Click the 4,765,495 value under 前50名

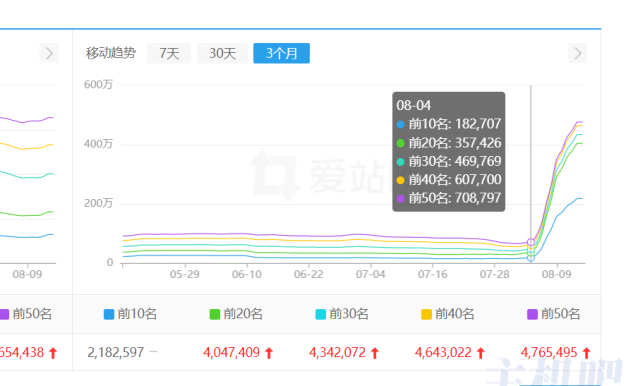549,352
